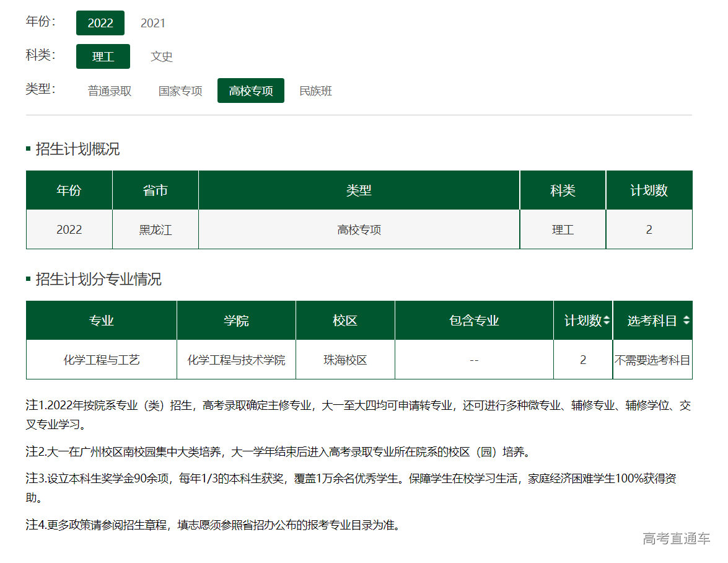Image resolution: width=728 pixels, height=563 pixels.
Task: Open the 国家专项 admission type
Action: click(x=180, y=91)
